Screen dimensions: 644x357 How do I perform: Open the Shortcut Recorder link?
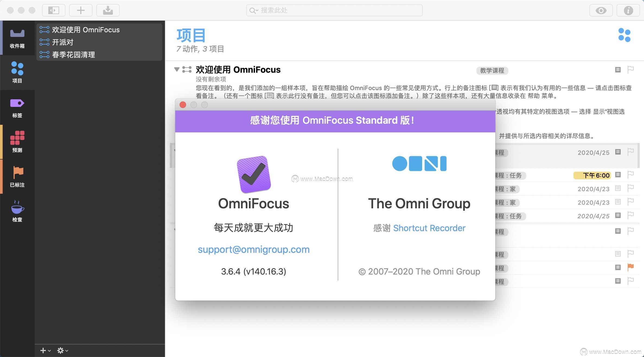(x=429, y=228)
